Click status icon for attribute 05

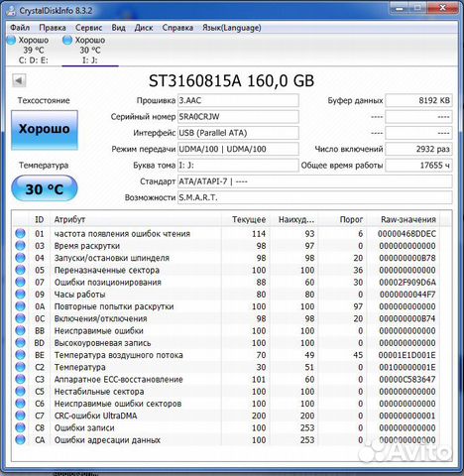coord(20,270)
